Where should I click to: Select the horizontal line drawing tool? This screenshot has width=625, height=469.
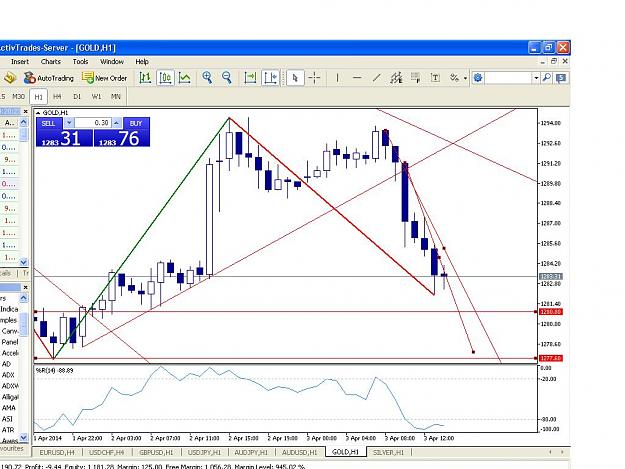pos(357,78)
